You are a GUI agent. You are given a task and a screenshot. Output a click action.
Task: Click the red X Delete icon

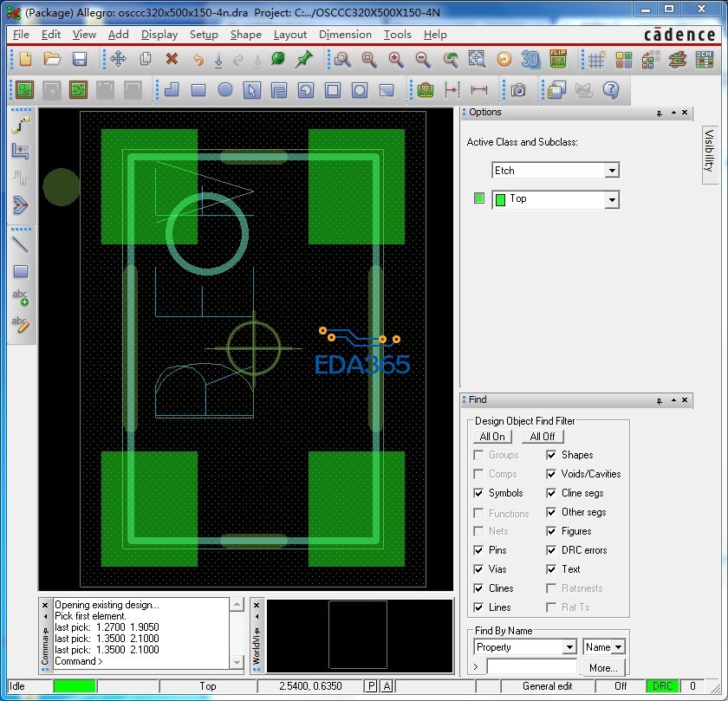pyautogui.click(x=172, y=59)
